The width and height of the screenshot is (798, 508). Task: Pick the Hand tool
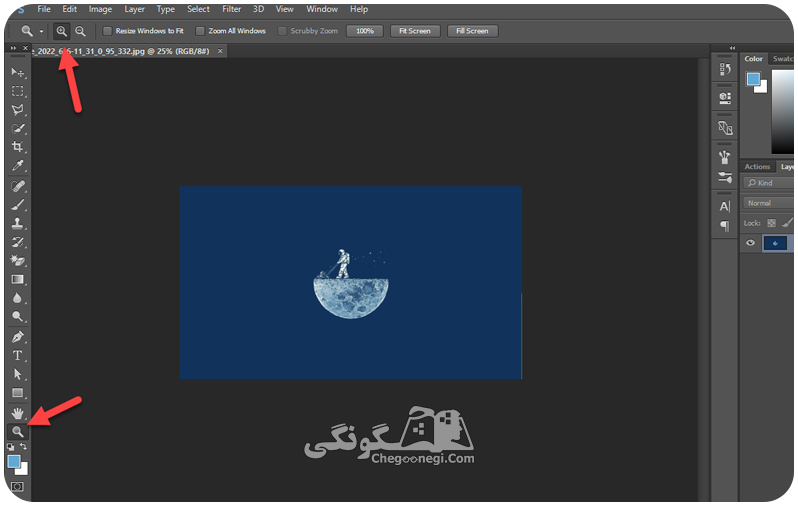(17, 413)
